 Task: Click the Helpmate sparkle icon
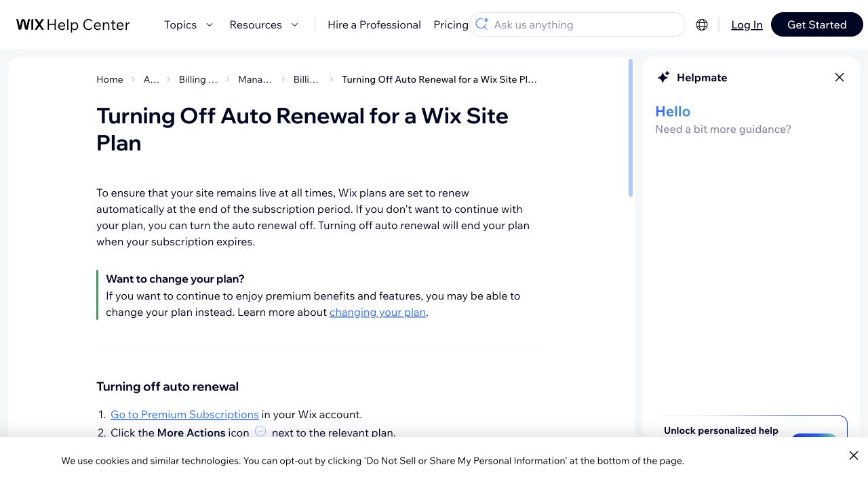663,77
